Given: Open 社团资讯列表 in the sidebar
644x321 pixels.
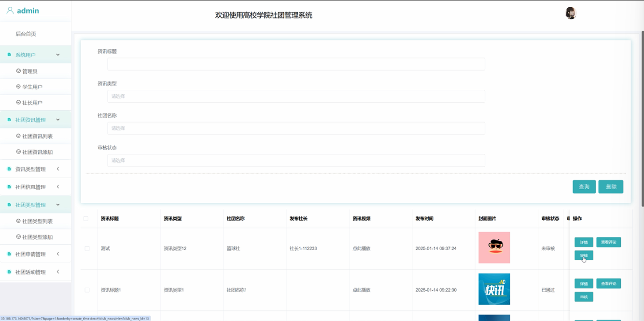Looking at the screenshot, I should pyautogui.click(x=37, y=136).
